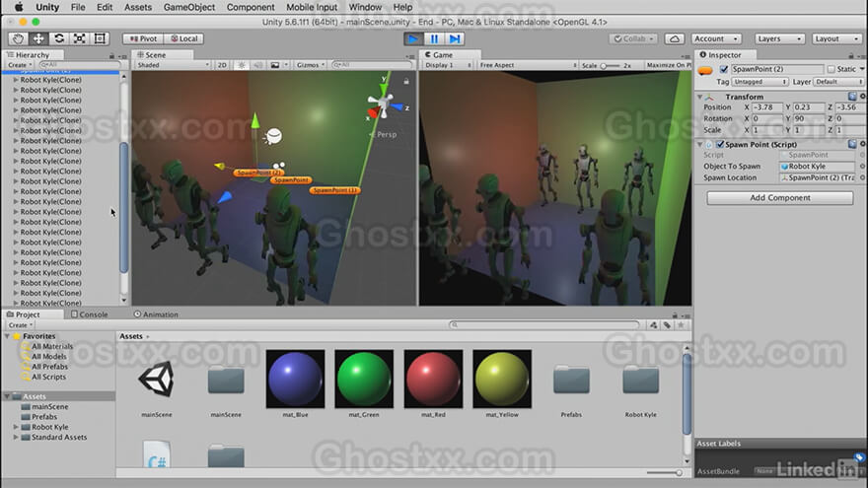The height and width of the screenshot is (488, 868).
Task: Select the mainScene Unity scene asset
Action: tap(157, 379)
